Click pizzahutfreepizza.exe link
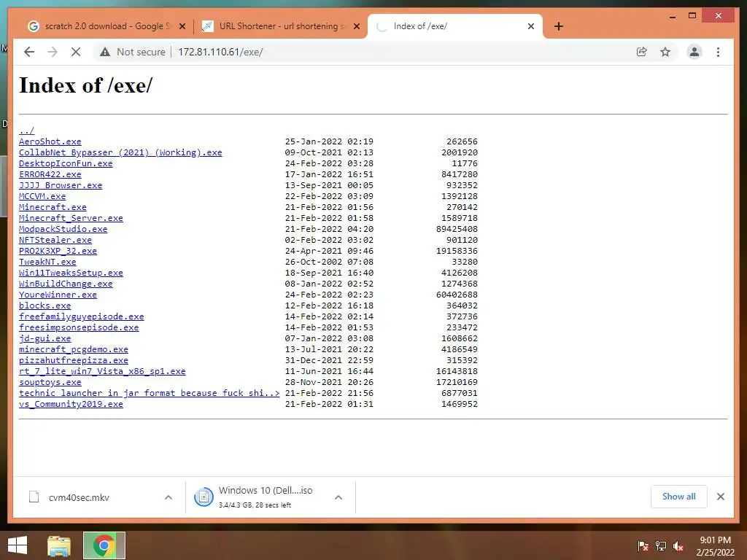747x560 pixels. [74, 360]
